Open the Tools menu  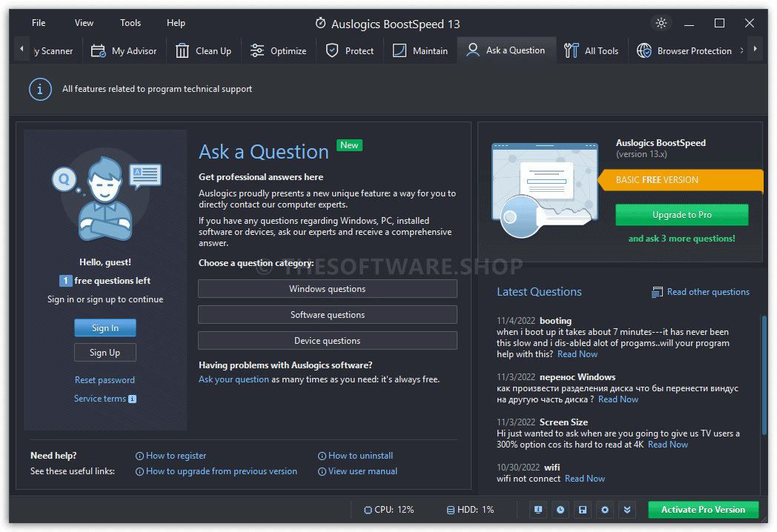130,23
